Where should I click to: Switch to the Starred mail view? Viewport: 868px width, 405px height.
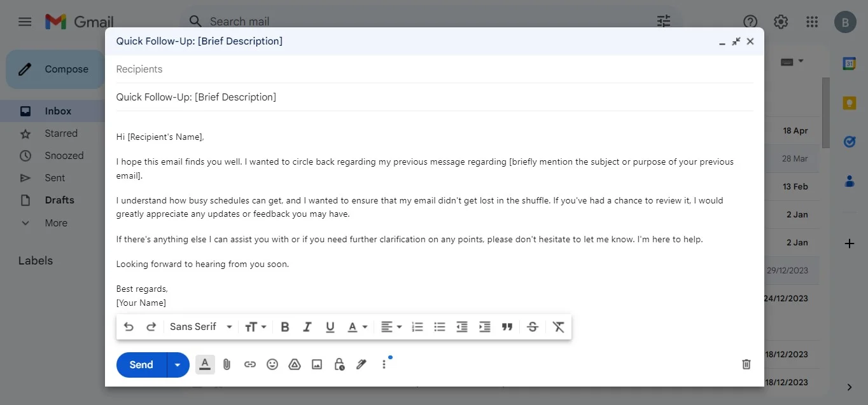point(60,133)
